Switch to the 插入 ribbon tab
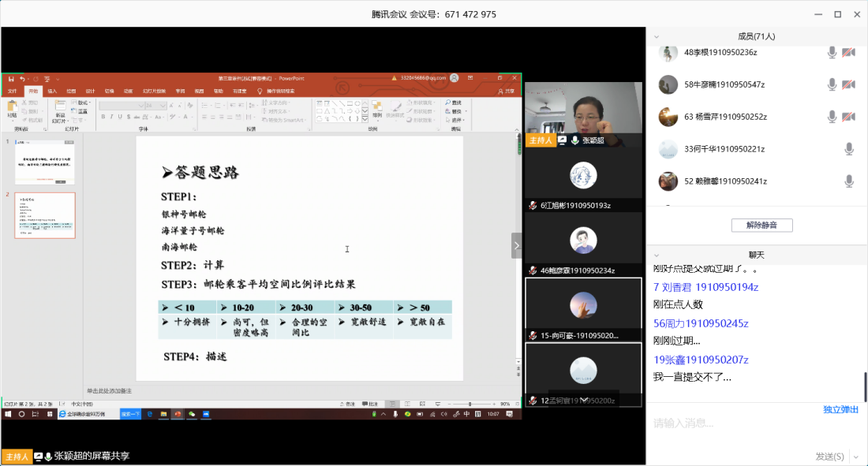Image resolution: width=868 pixels, height=466 pixels. (x=52, y=91)
